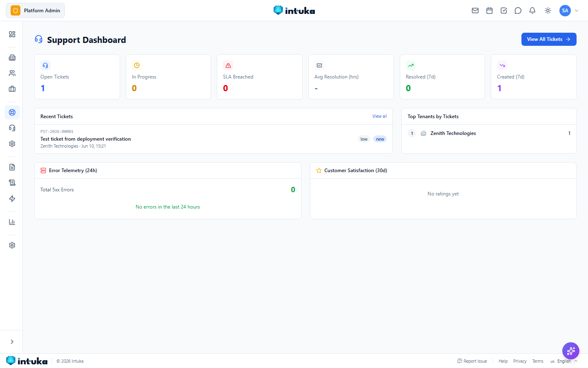Open the notifications bell icon
The image size is (588, 368).
[532, 11]
